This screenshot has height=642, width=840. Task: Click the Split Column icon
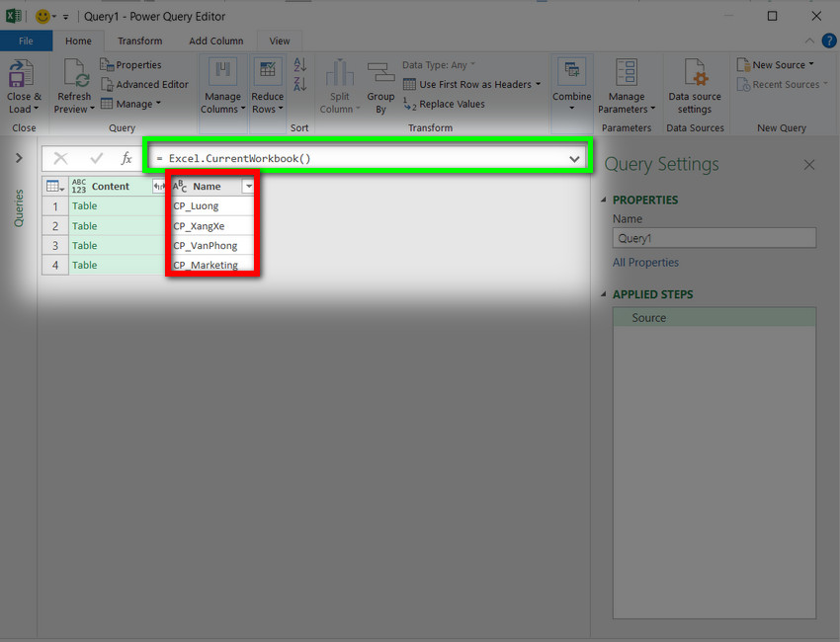point(340,73)
